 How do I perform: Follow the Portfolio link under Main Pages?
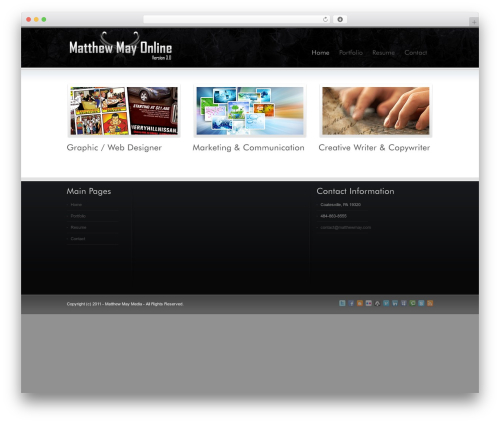click(78, 216)
